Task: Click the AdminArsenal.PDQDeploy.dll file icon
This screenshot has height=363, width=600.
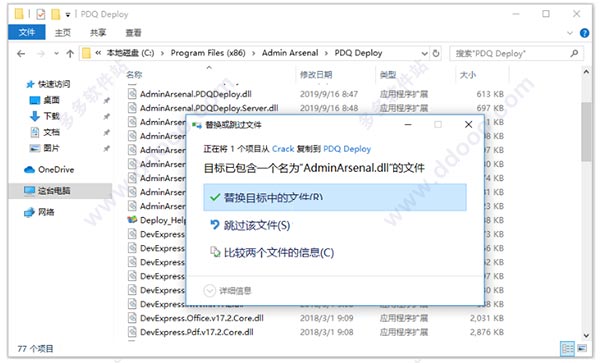Action: click(132, 94)
